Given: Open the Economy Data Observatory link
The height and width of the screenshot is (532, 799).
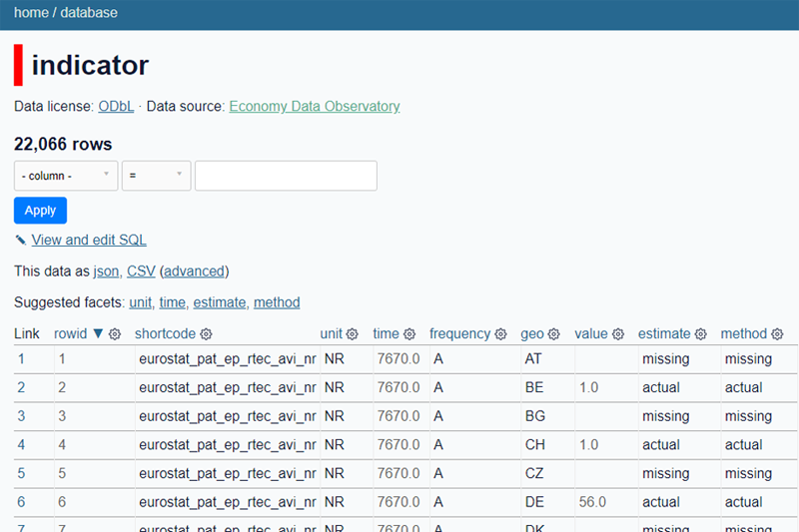Looking at the screenshot, I should click(x=315, y=107).
